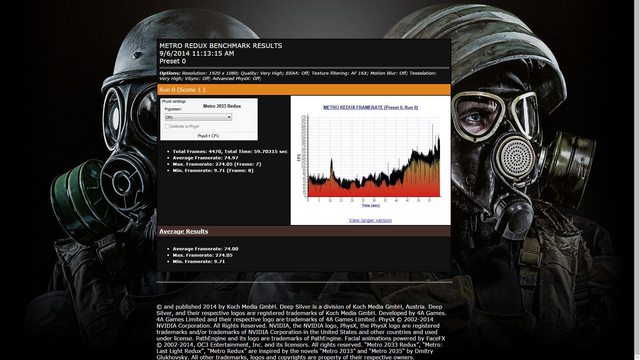Select the Average Results heading
This screenshot has height=360, width=640.
(x=183, y=231)
